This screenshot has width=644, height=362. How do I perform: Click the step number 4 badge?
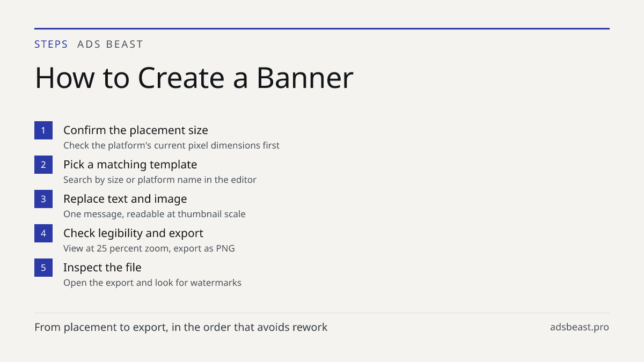click(43, 233)
